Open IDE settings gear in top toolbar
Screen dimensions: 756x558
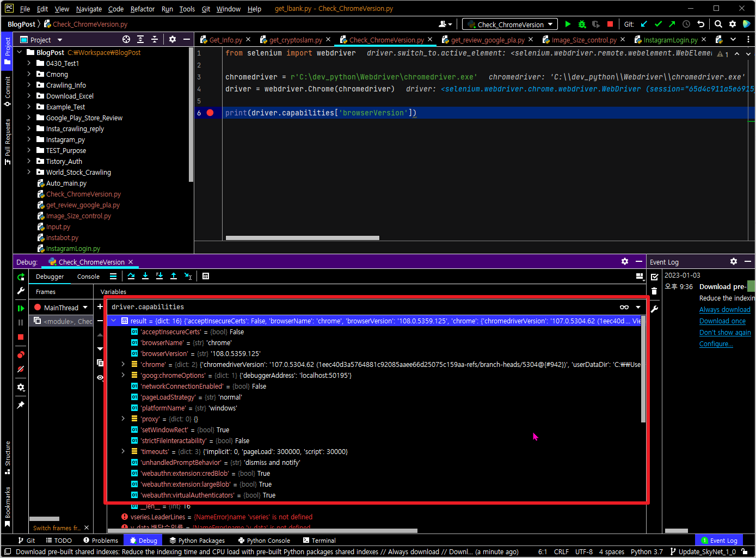733,24
